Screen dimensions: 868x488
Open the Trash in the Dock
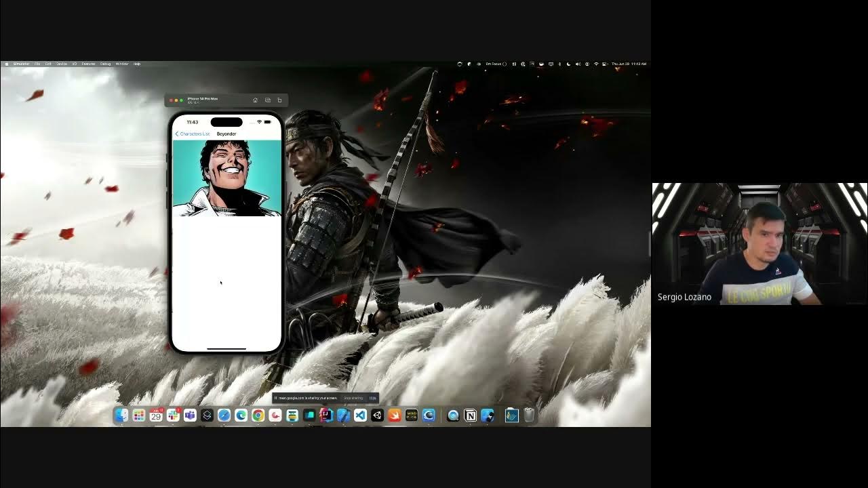(529, 415)
